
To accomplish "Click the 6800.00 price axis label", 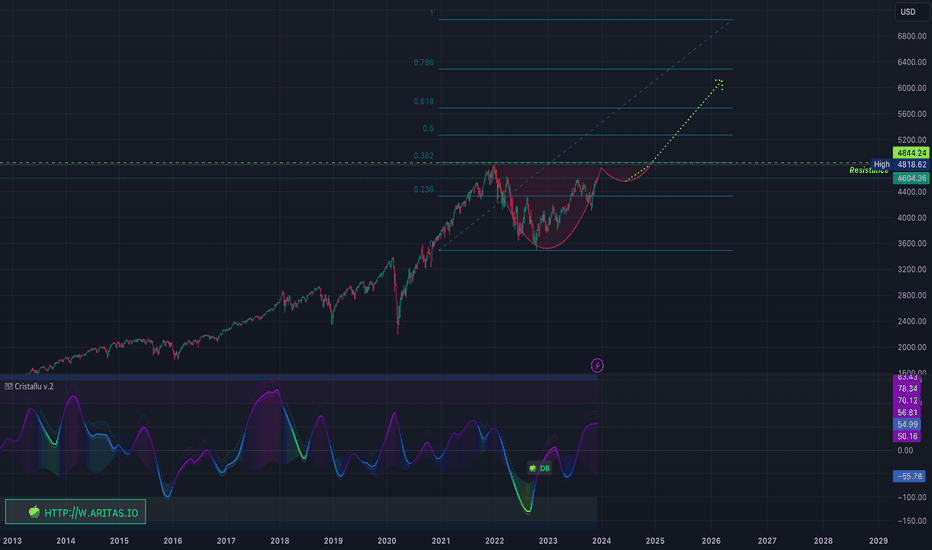I will pyautogui.click(x=912, y=36).
